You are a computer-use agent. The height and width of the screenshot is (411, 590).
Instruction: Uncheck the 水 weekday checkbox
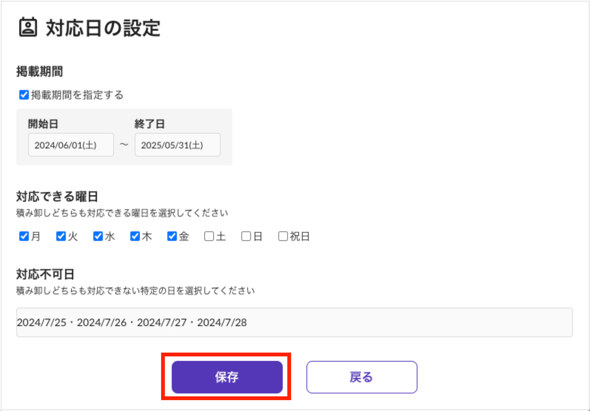click(x=98, y=236)
